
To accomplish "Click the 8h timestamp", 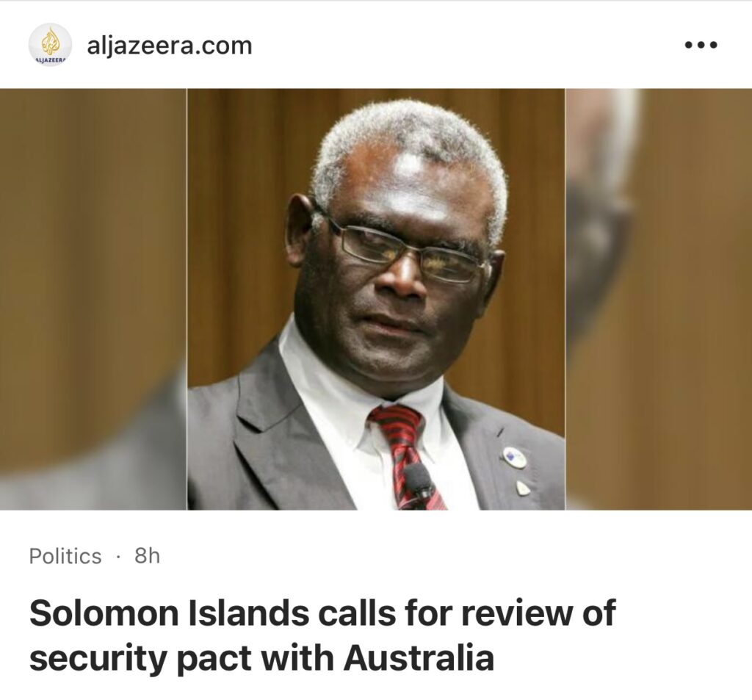I will pyautogui.click(x=147, y=557).
